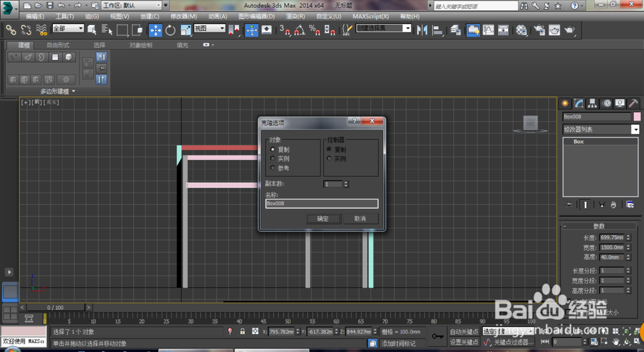This screenshot has width=644, height=352.
Task: Confirm clone with 确定 button
Action: click(x=323, y=219)
